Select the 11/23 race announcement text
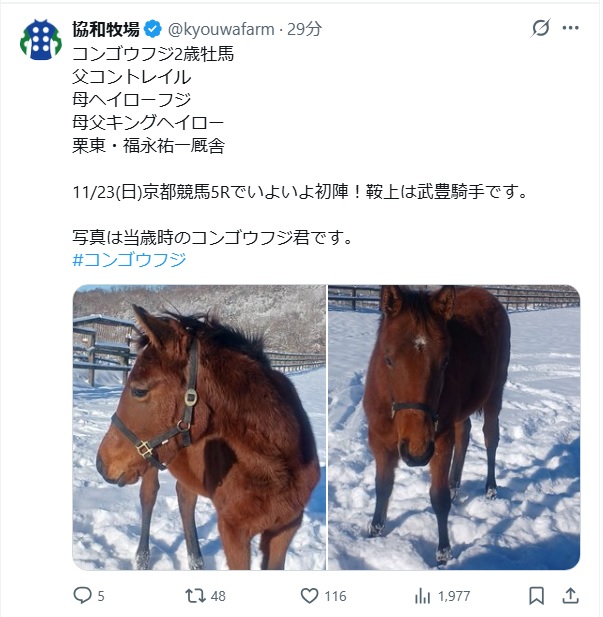This screenshot has height=617, width=603. click(x=300, y=192)
